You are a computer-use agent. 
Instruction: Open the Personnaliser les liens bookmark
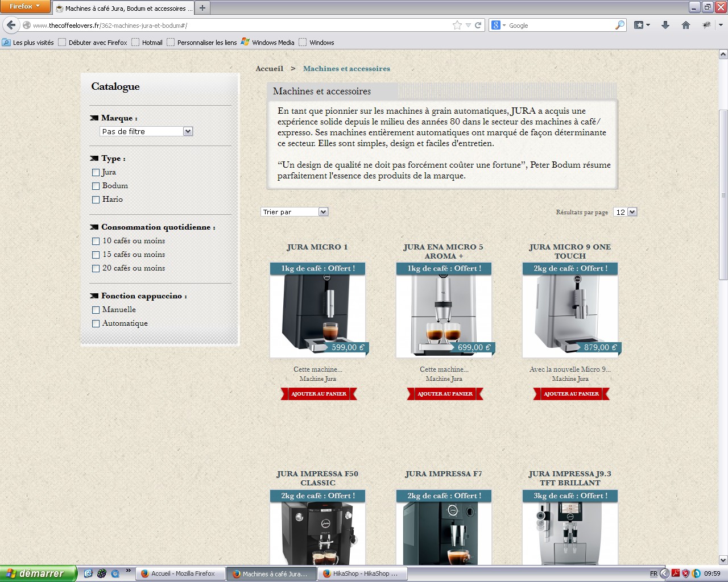[202, 42]
